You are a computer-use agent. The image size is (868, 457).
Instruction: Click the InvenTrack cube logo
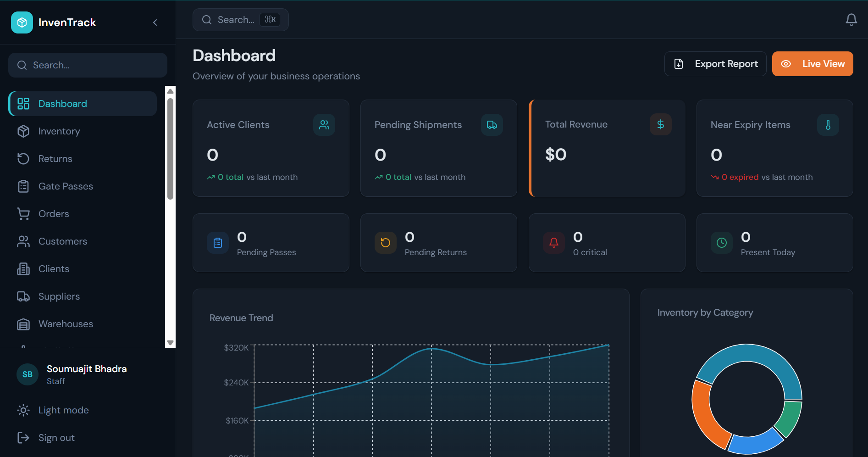tap(22, 22)
